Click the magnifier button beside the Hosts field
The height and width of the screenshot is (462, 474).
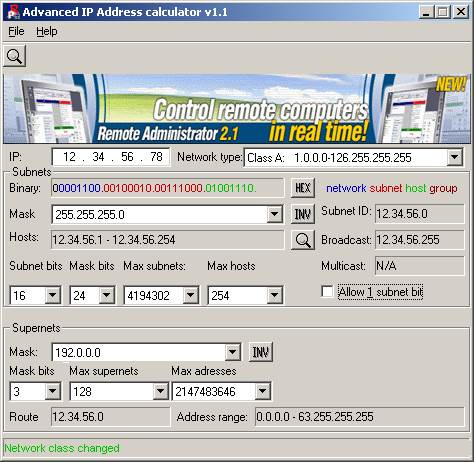pos(303,240)
